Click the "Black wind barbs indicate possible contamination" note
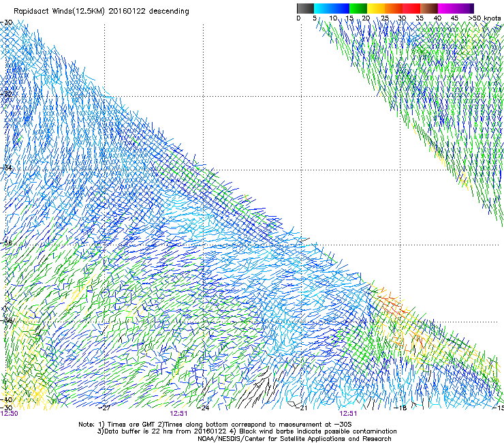This screenshot has height=443, width=504. tap(318, 431)
